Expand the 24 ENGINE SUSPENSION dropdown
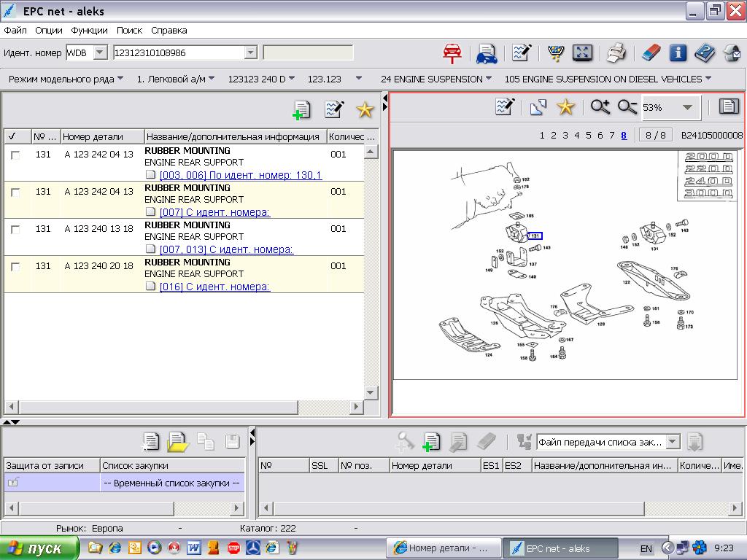Viewport: 747px width, 560px height. coord(488,79)
